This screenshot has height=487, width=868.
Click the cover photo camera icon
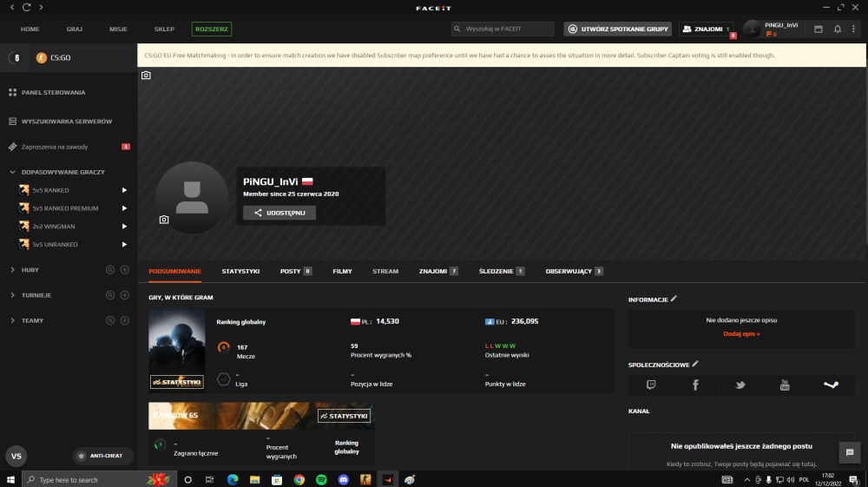pos(146,76)
